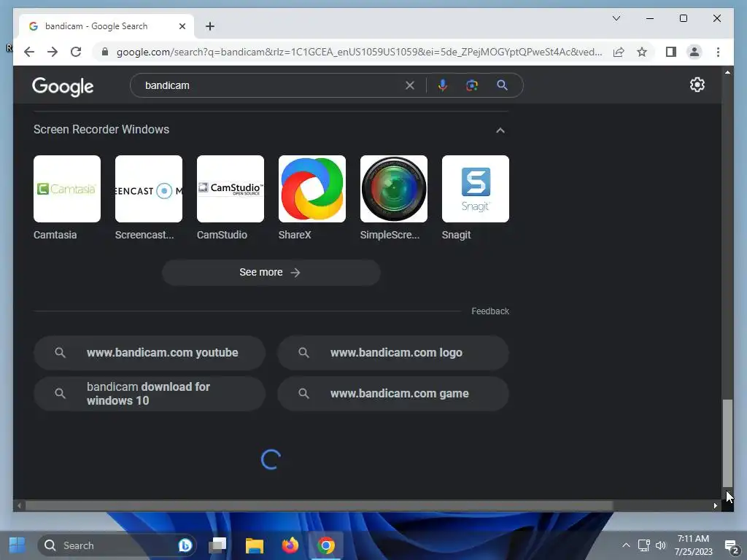Open the CamStudio thumbnail

(x=231, y=189)
